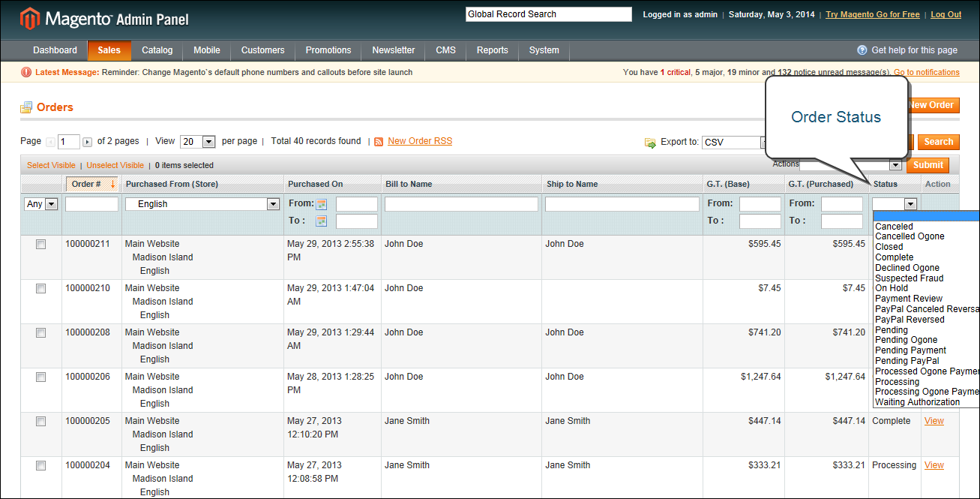Open the Catalog menu

click(157, 50)
